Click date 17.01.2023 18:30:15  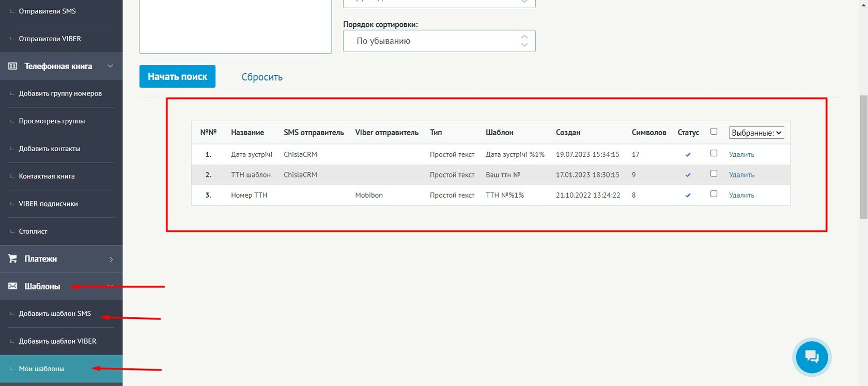coord(587,175)
